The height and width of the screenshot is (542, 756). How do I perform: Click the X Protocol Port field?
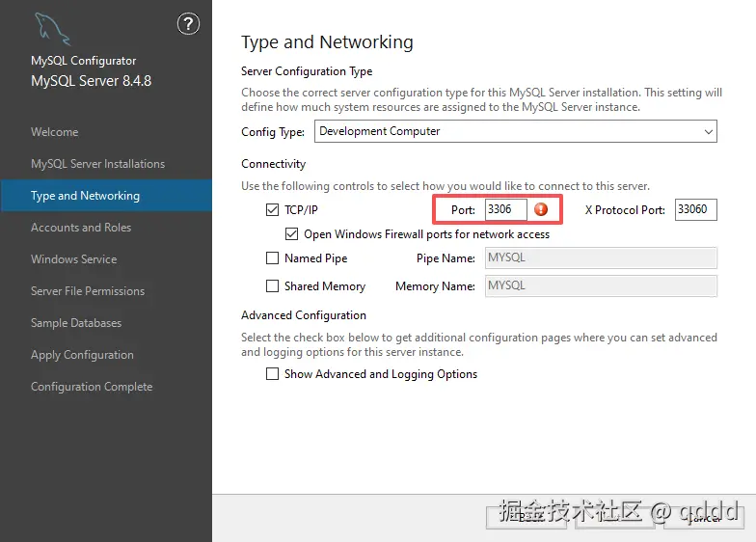pyautogui.click(x=696, y=209)
